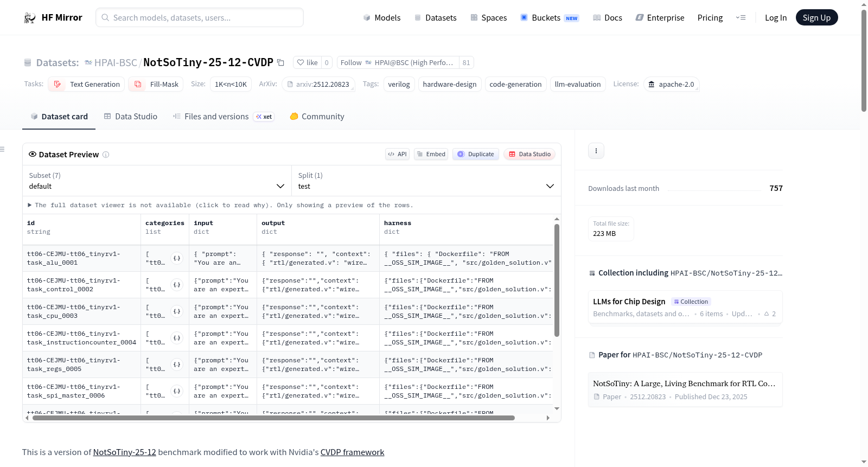Open Docs in the top navigation

(x=607, y=18)
